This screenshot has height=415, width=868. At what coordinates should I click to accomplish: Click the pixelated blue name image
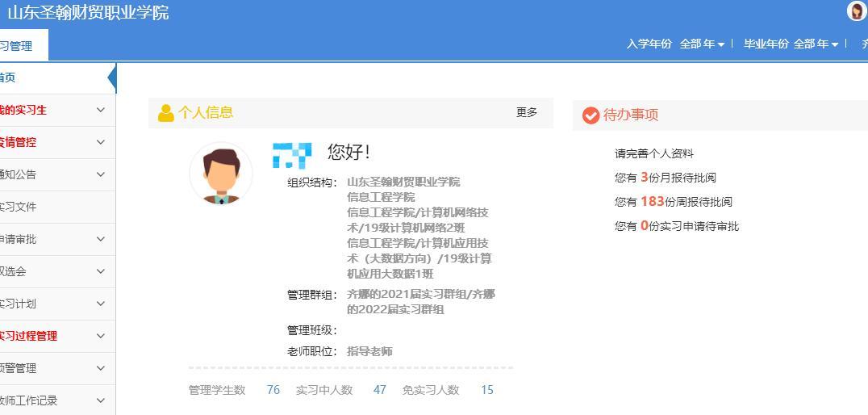[292, 155]
